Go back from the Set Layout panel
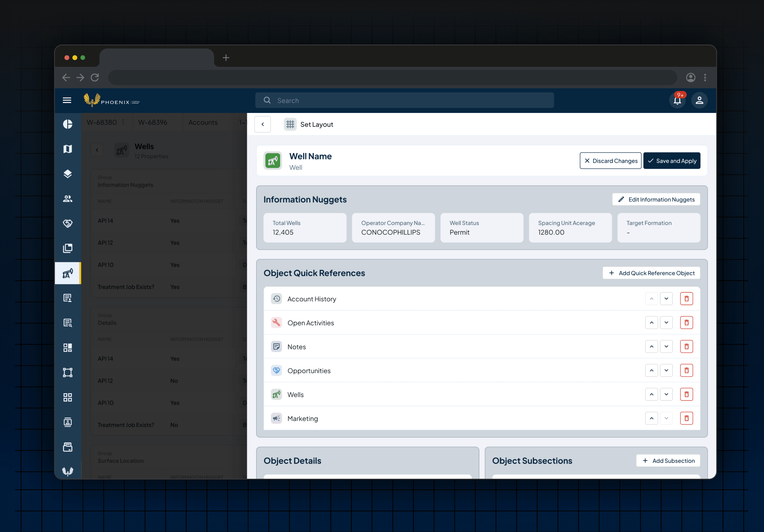Image resolution: width=764 pixels, height=532 pixels. coord(263,124)
